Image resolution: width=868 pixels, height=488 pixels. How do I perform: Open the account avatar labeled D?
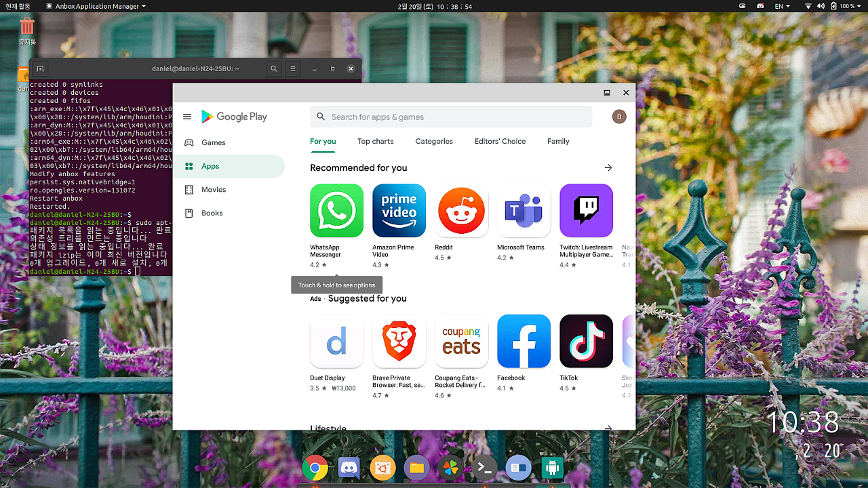click(618, 117)
